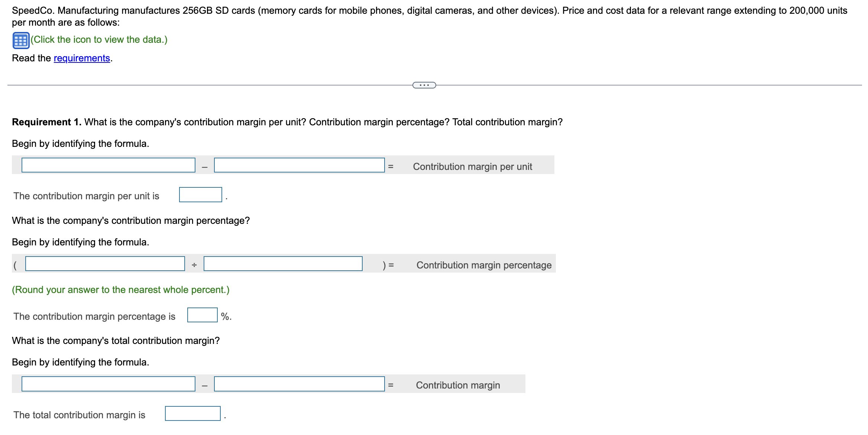Image resolution: width=868 pixels, height=435 pixels.
Task: Open the requirements link
Action: [x=81, y=58]
